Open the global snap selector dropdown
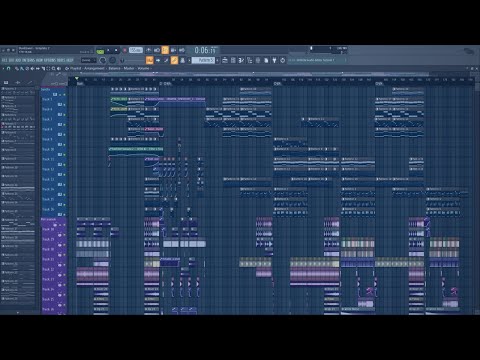 [89, 60]
